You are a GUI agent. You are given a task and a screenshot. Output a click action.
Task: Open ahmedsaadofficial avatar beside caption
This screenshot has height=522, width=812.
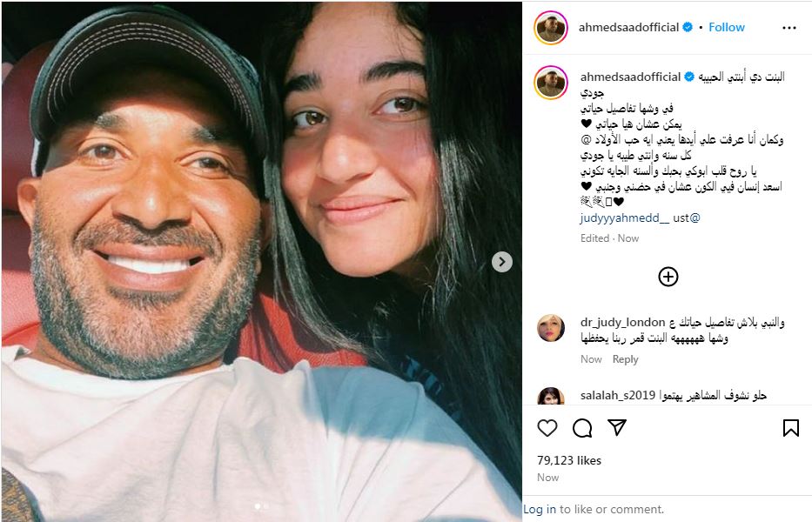[551, 83]
